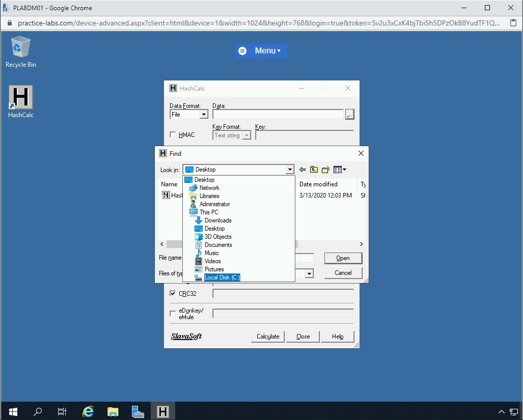
Task: Click right arrow of horizontal scrollbar
Action: (x=362, y=244)
